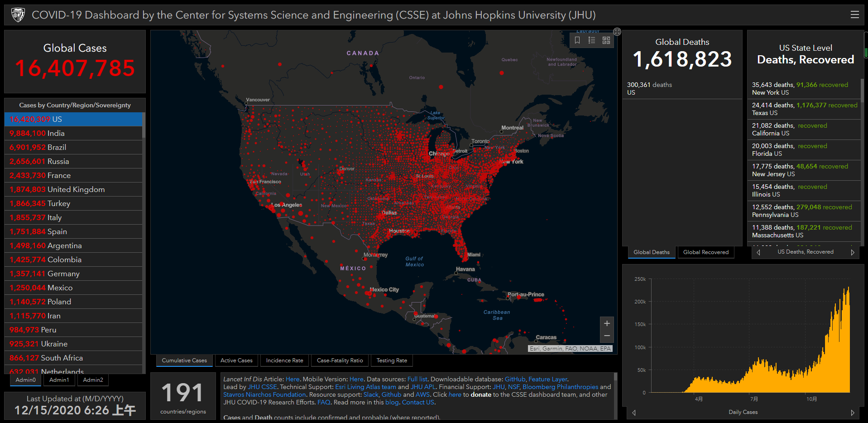Open the Admin2 tab
Image resolution: width=868 pixels, height=423 pixels.
93,380
